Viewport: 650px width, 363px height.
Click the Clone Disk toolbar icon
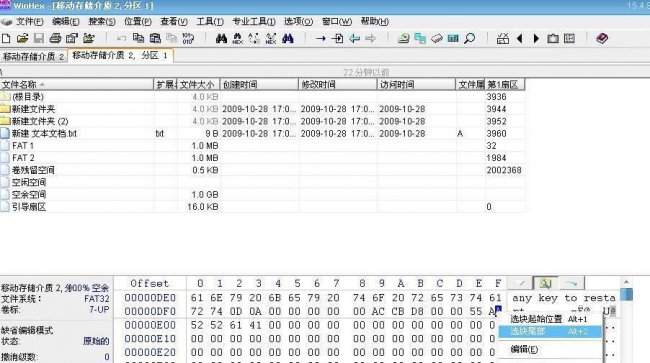coord(420,39)
